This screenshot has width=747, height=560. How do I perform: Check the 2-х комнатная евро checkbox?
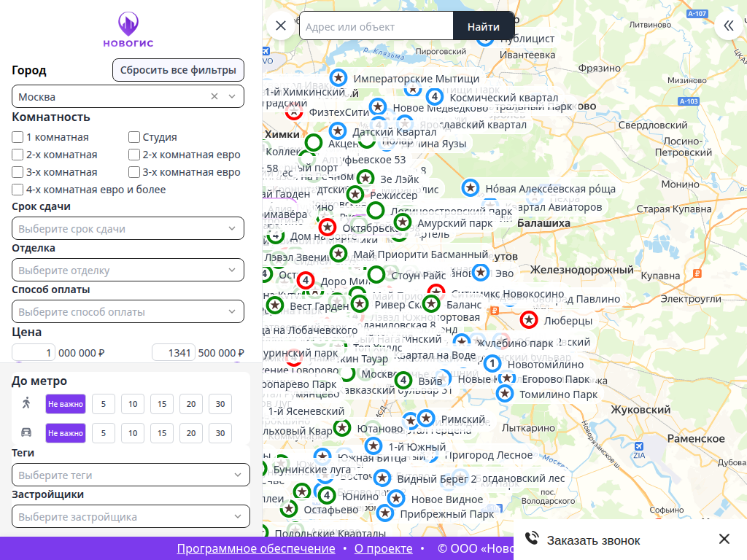tap(134, 155)
